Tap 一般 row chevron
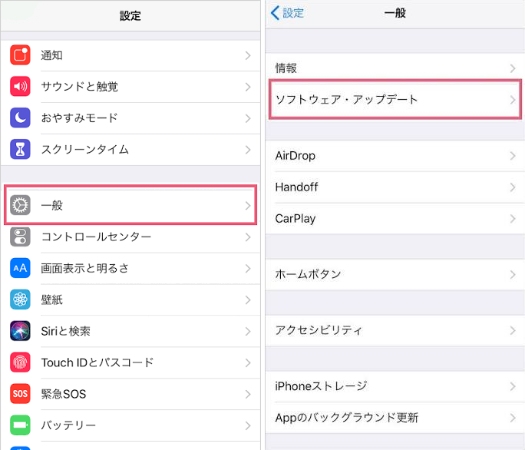The height and width of the screenshot is (450, 525). coord(248,206)
